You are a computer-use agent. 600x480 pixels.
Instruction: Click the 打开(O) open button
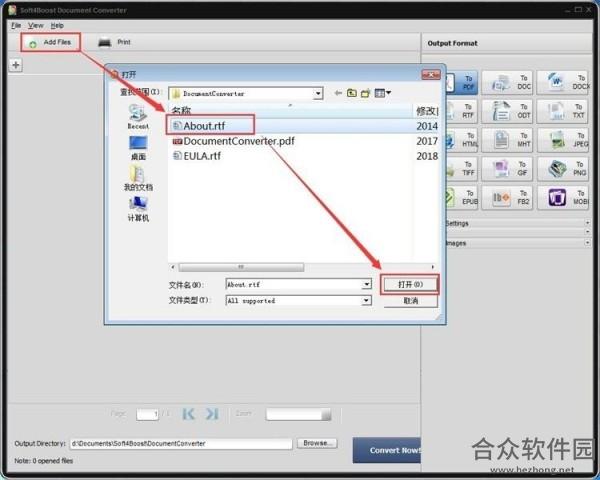tap(410, 284)
